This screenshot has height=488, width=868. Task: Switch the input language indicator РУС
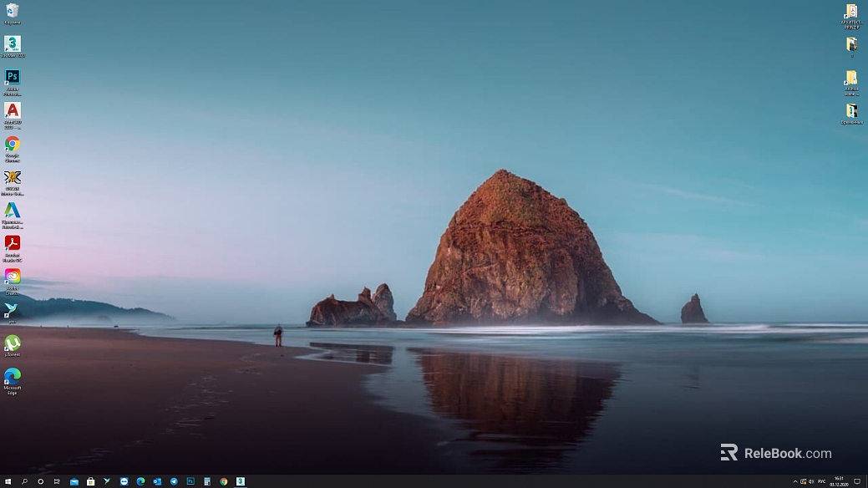(x=821, y=481)
